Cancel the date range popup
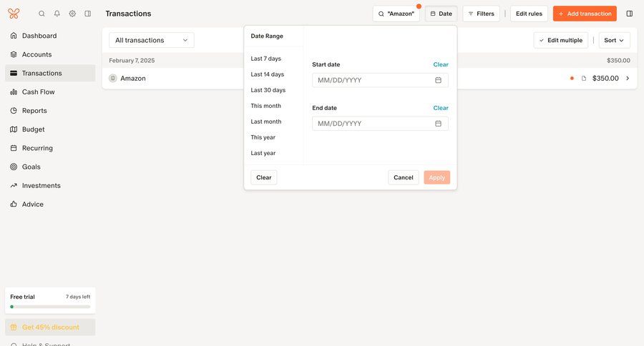644x346 pixels. coord(404,177)
